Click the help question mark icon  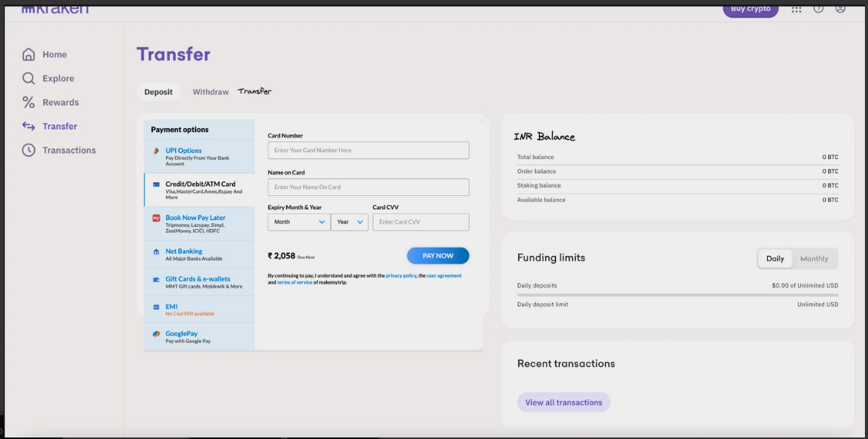tap(819, 8)
